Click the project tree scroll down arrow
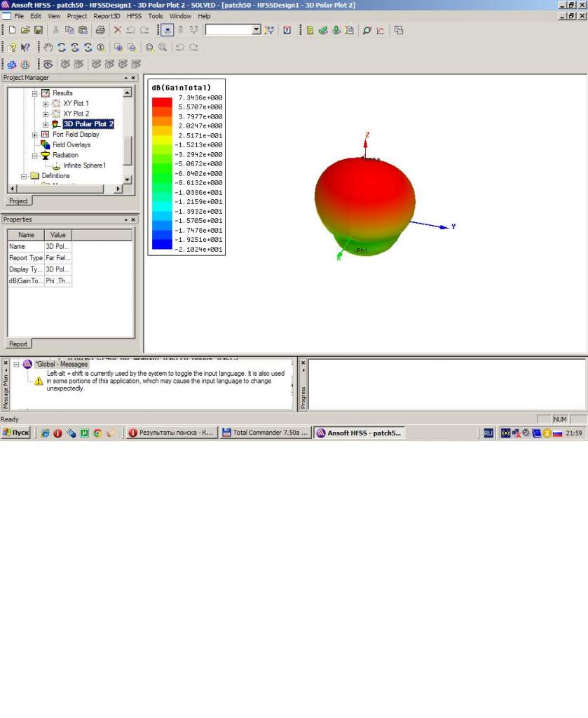Viewport: 588px width, 718px height. (x=128, y=180)
